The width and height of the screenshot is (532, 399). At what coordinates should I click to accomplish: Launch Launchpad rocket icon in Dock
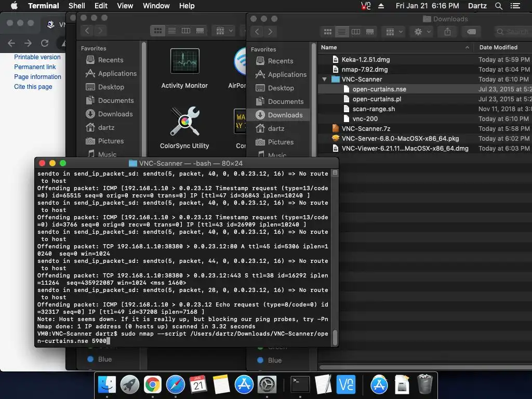coord(129,385)
